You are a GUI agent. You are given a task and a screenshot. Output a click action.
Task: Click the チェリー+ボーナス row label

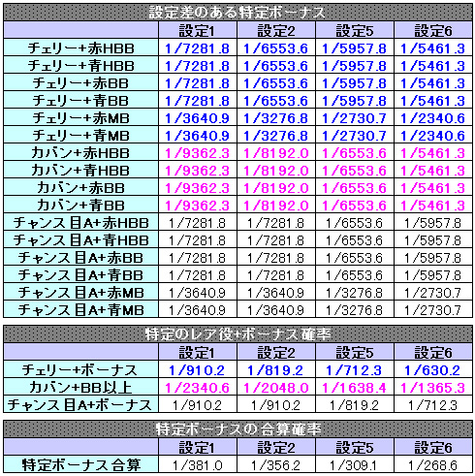(80, 369)
